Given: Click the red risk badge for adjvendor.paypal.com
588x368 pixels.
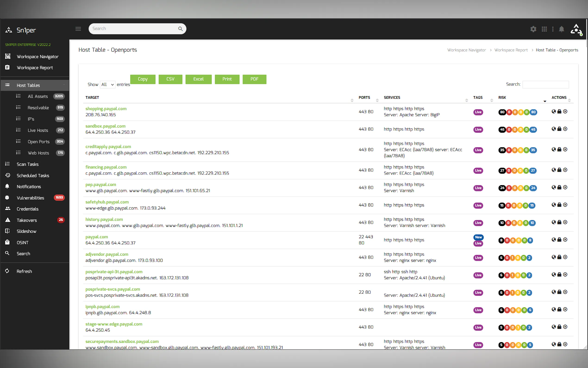Looking at the screenshot, I should click(x=507, y=258).
